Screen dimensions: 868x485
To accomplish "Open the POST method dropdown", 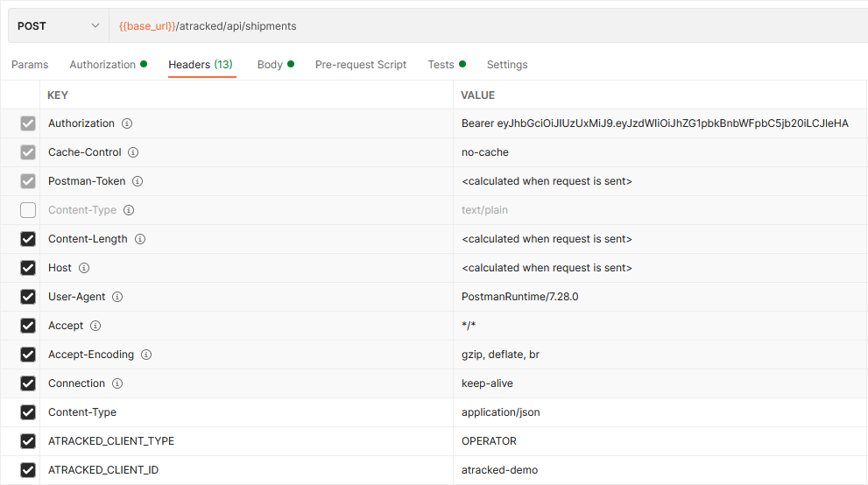I will pyautogui.click(x=59, y=26).
